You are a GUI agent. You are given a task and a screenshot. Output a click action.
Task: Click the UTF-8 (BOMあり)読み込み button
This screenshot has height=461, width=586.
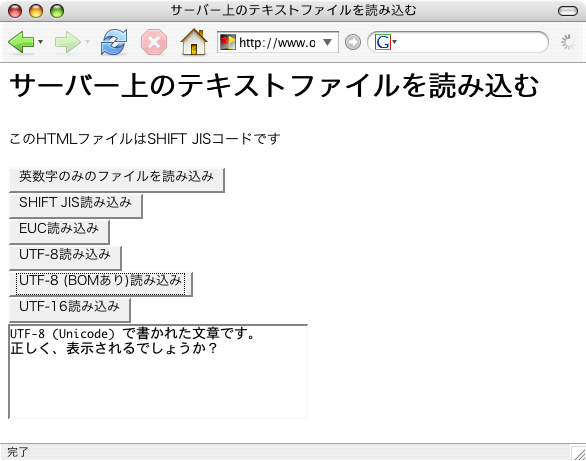tap(101, 284)
